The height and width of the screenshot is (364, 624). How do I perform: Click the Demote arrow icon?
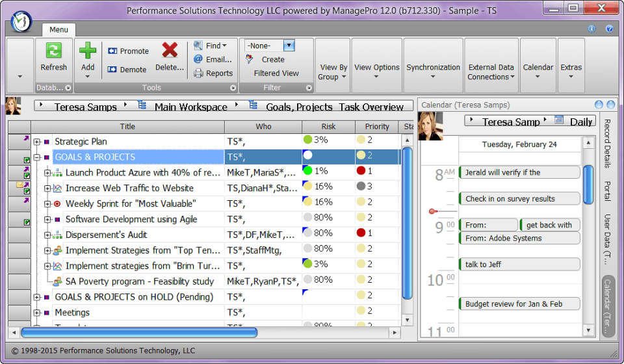112,69
